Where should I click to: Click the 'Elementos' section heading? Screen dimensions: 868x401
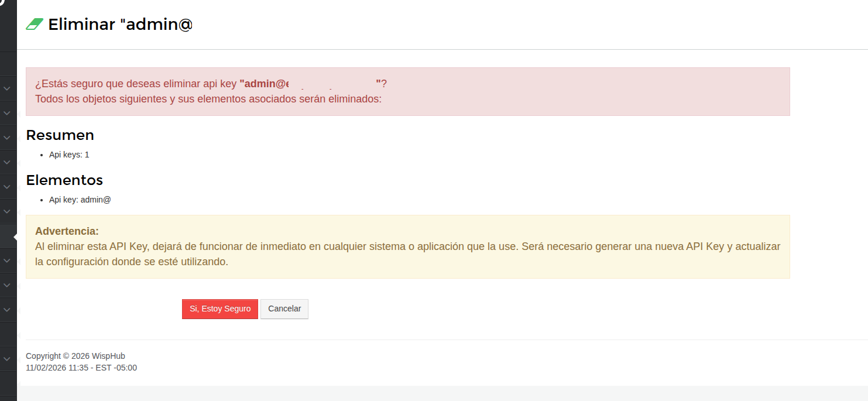point(64,180)
